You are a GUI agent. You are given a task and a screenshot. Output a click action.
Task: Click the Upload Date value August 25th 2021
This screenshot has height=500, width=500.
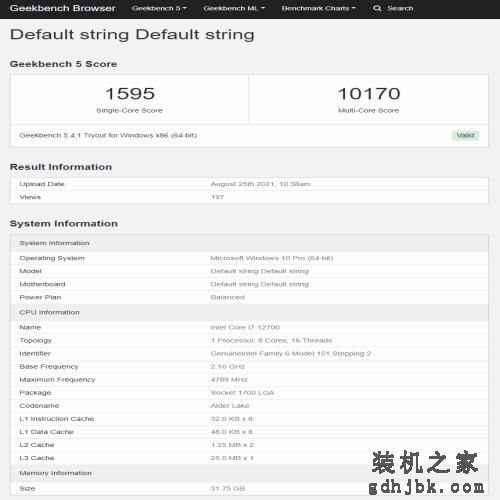click(260, 184)
